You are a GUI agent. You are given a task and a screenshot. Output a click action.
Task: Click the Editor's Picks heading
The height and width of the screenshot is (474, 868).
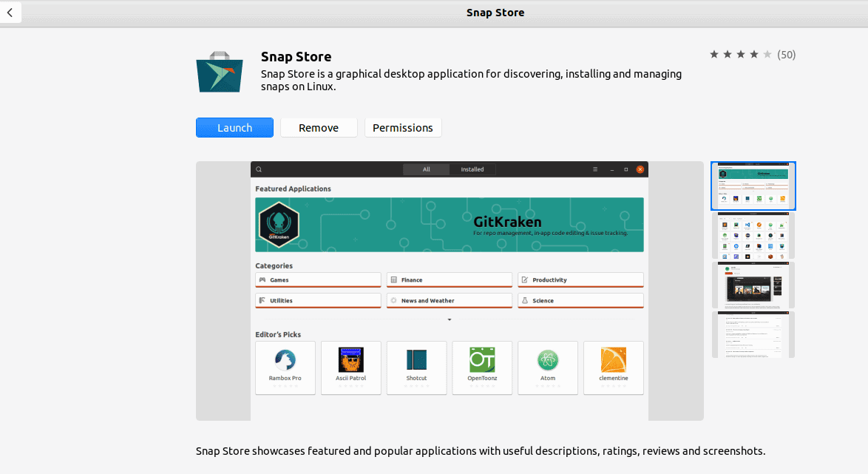point(278,334)
